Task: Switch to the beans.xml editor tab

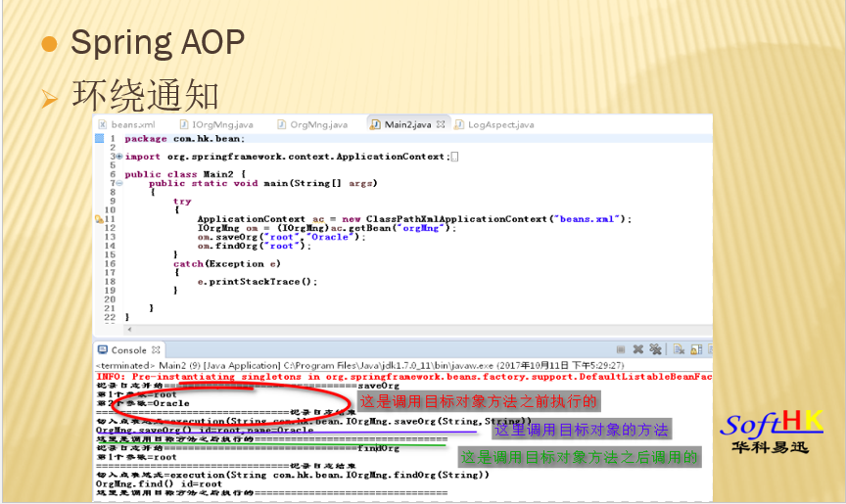Action: tap(127, 124)
